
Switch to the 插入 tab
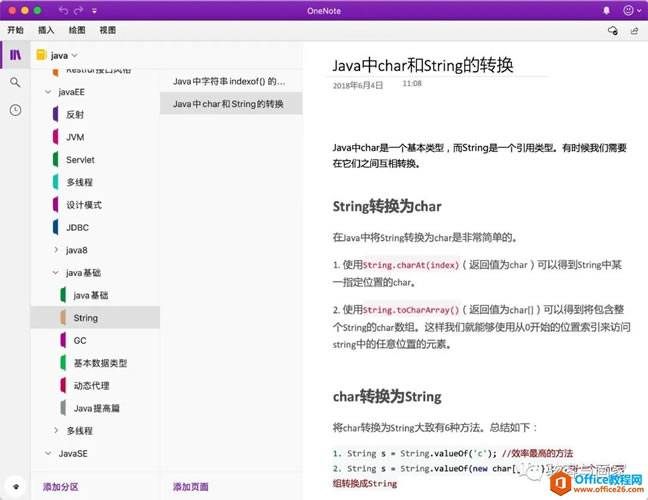(x=46, y=31)
